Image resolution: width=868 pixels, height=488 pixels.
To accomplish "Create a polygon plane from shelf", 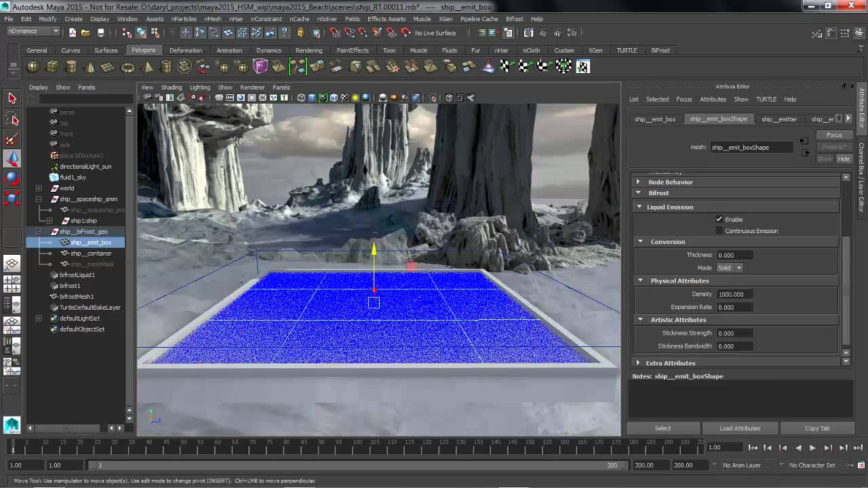I will coord(108,66).
